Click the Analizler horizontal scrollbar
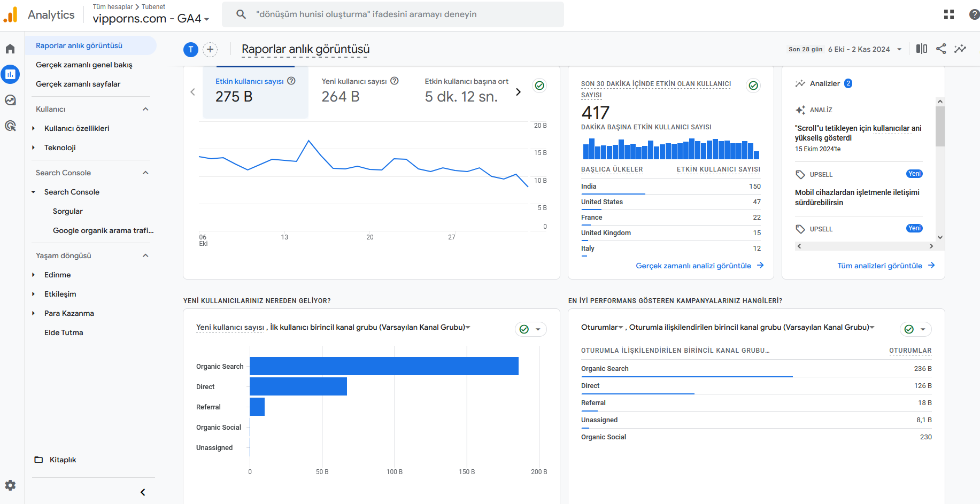Viewport: 980px width, 504px height. (x=865, y=246)
